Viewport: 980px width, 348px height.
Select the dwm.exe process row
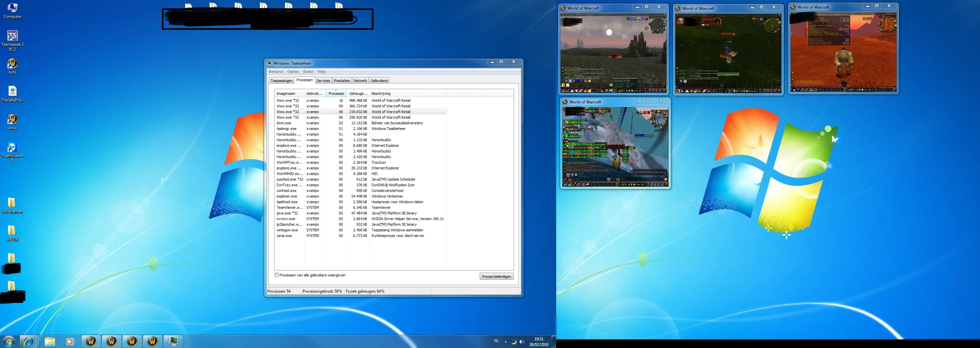click(x=360, y=123)
